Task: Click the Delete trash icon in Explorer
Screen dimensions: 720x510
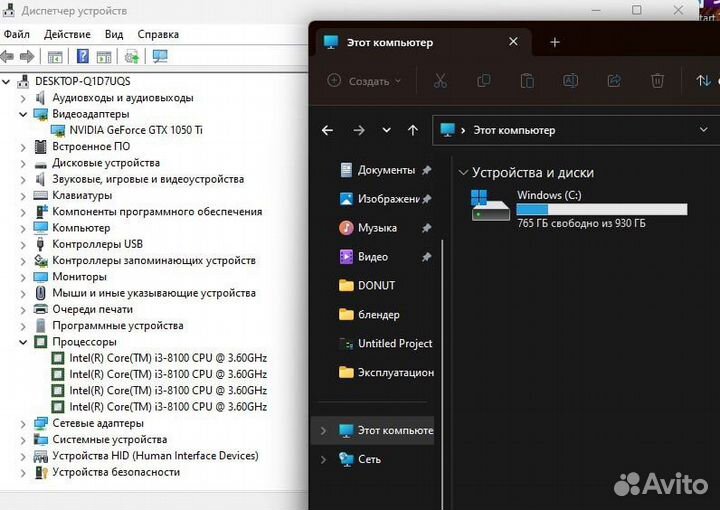Action: tap(657, 81)
